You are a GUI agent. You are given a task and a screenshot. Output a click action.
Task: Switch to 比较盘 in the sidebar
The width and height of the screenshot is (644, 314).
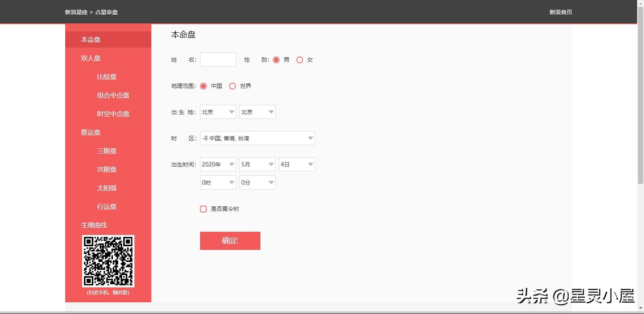point(107,77)
